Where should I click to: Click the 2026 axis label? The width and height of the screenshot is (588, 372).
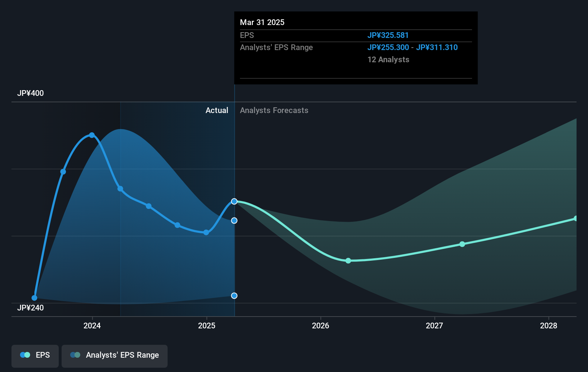coord(321,326)
